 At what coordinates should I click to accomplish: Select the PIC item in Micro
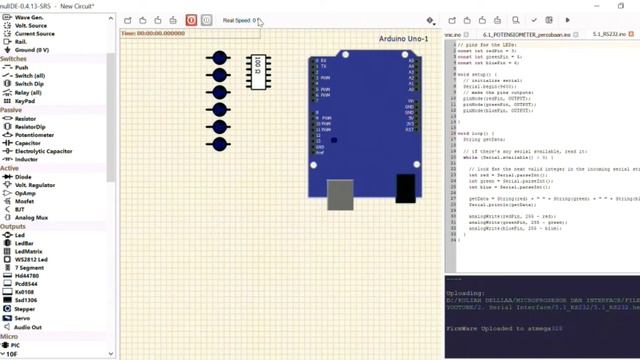point(15,345)
